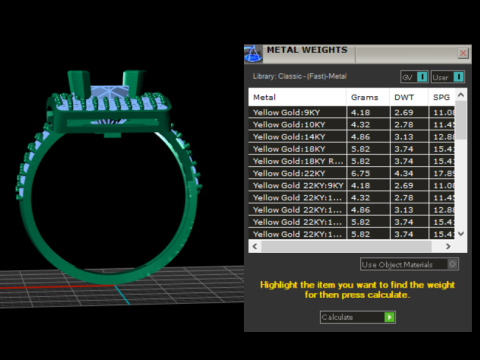Click the Metal column header
Image resolution: width=480 pixels, height=360 pixels.
click(x=297, y=97)
